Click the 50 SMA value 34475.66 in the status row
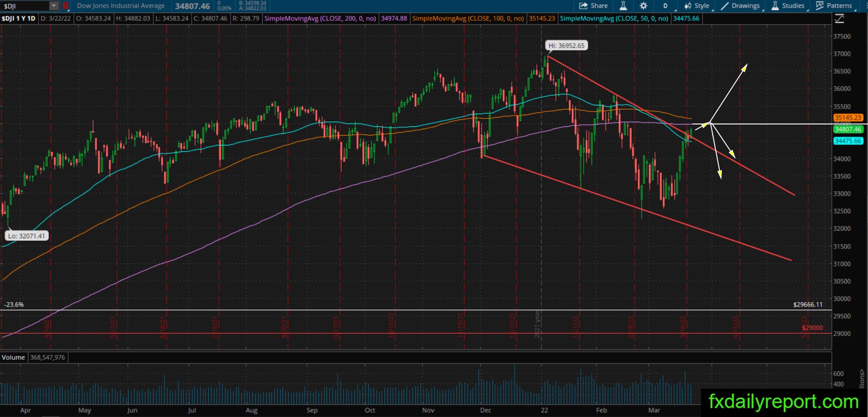 pos(686,19)
